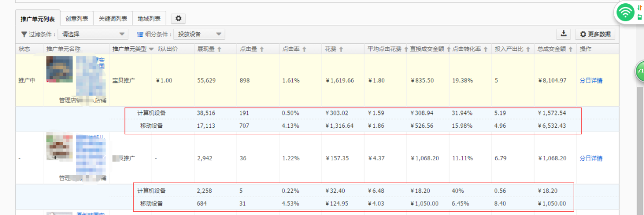This screenshot has width=644, height=215.
Task: Click the download report icon button
Action: tap(564, 34)
